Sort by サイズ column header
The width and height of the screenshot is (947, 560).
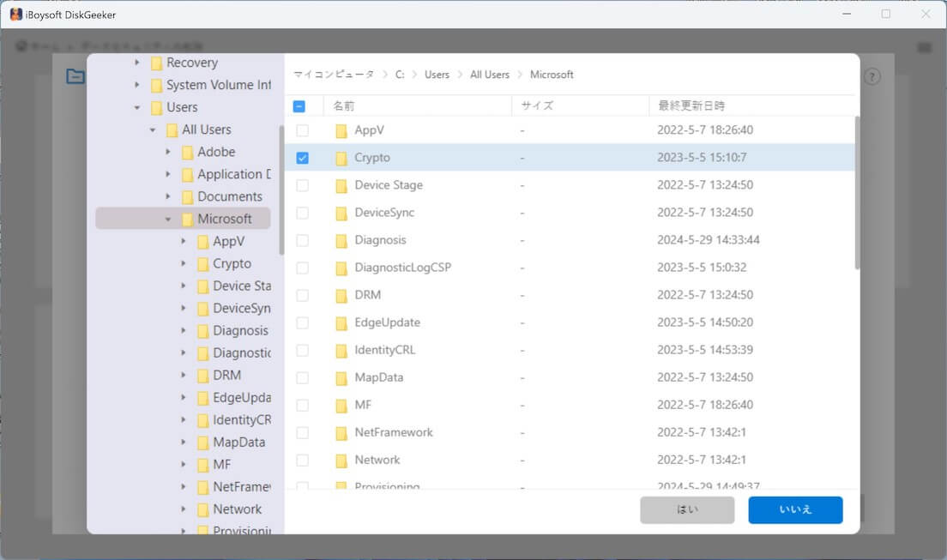pos(537,105)
